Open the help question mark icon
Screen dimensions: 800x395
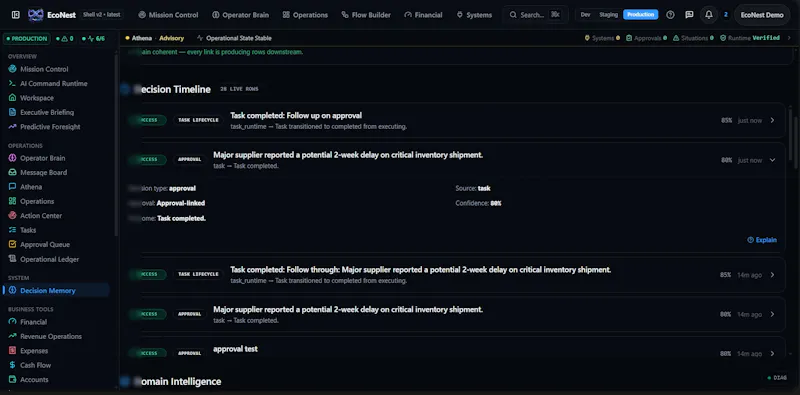click(x=670, y=15)
